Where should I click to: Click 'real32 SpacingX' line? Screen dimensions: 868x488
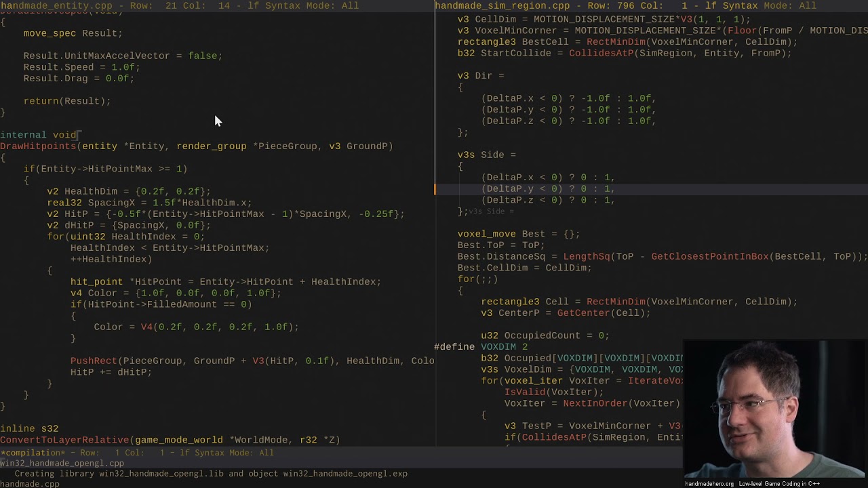click(149, 203)
